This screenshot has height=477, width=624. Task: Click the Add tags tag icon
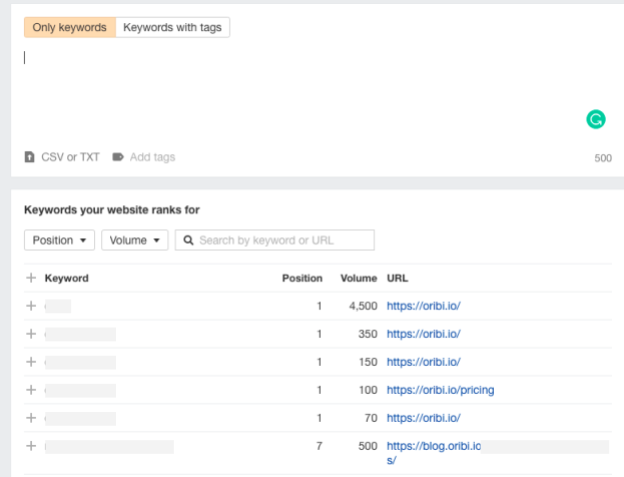click(x=118, y=157)
